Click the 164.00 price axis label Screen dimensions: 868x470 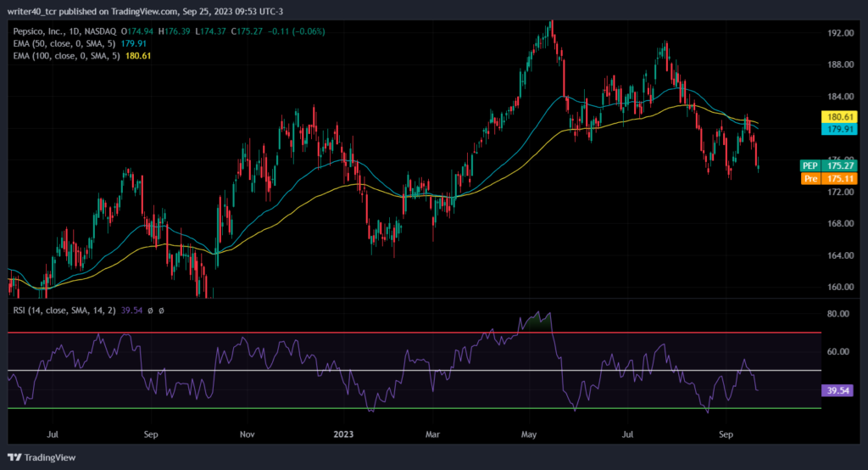(x=840, y=255)
